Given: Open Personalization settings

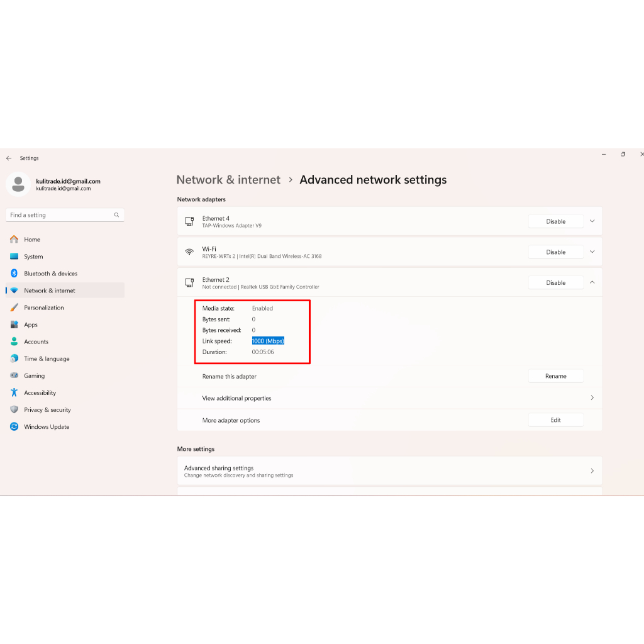Looking at the screenshot, I should click(x=65, y=308).
